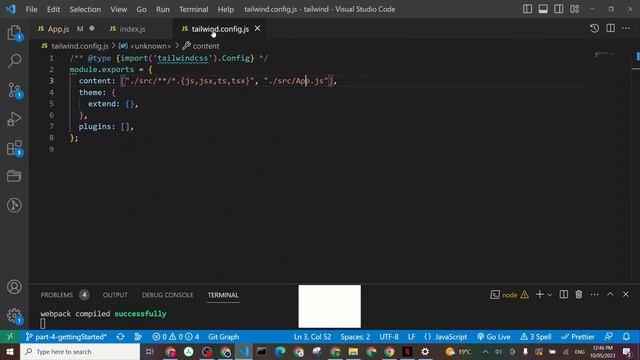Split the terminal
The height and width of the screenshot is (360, 640).
pyautogui.click(x=563, y=294)
